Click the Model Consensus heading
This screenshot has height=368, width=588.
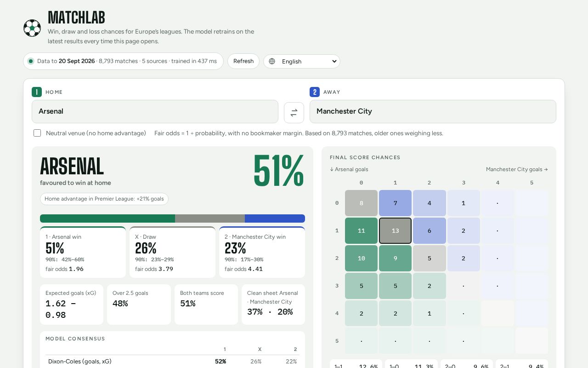75,339
